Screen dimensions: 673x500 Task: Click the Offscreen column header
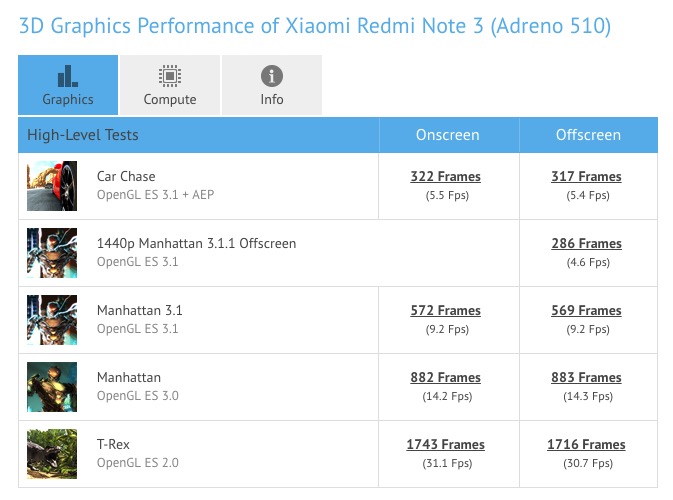(x=588, y=135)
